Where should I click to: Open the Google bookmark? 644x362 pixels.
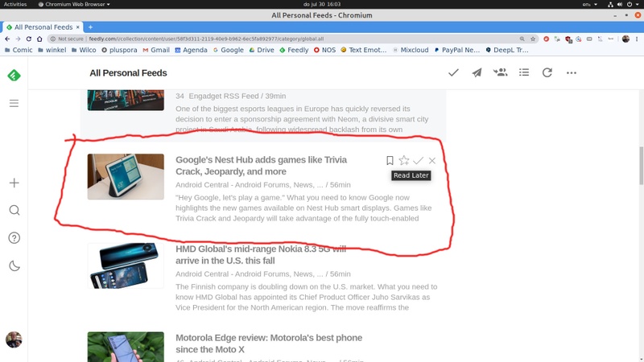pos(228,50)
